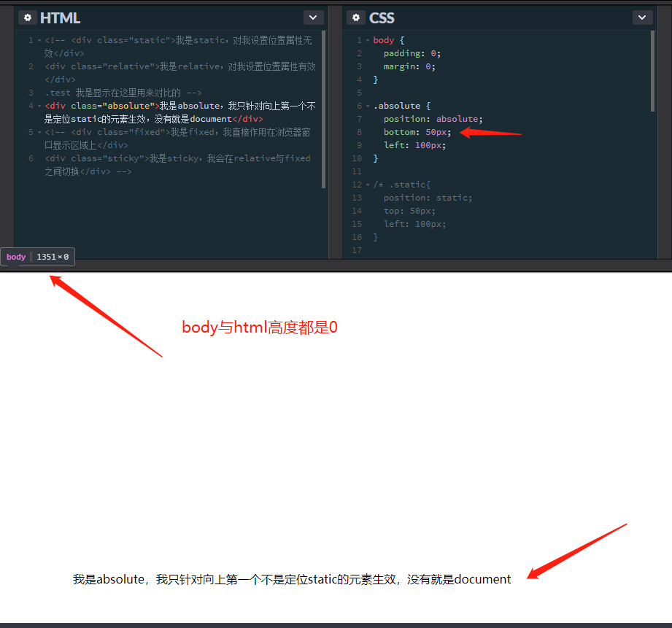Click the .test comment line in HTML
672x628 pixels.
(x=102, y=92)
